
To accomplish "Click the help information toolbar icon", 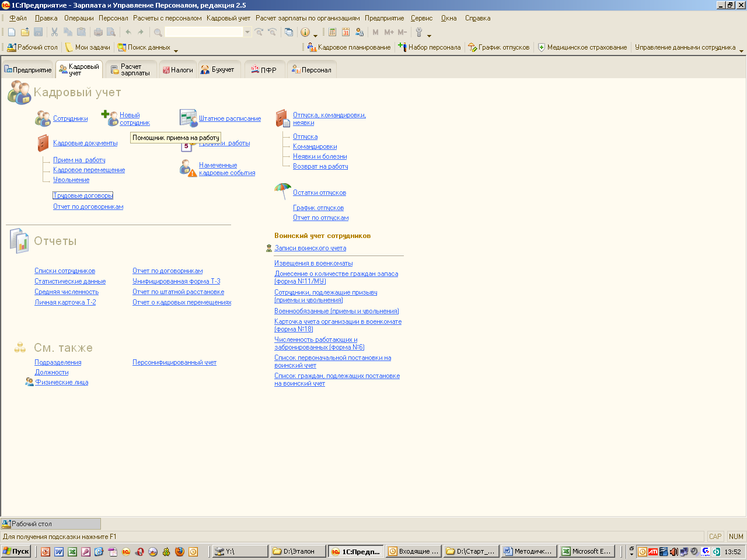I will click(x=305, y=32).
